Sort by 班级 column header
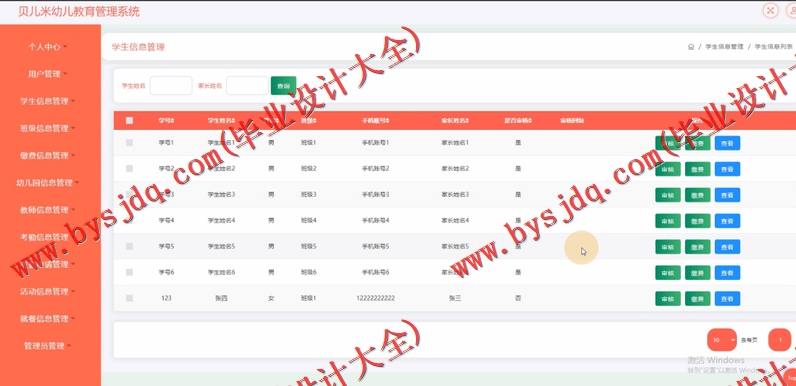Screen dimensions: 796x386 pyautogui.click(x=308, y=121)
